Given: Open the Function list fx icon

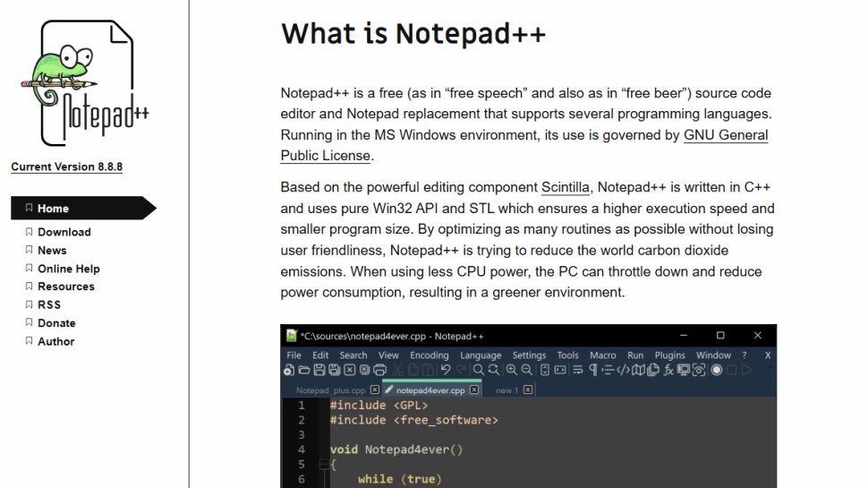Looking at the screenshot, I should click(x=668, y=370).
